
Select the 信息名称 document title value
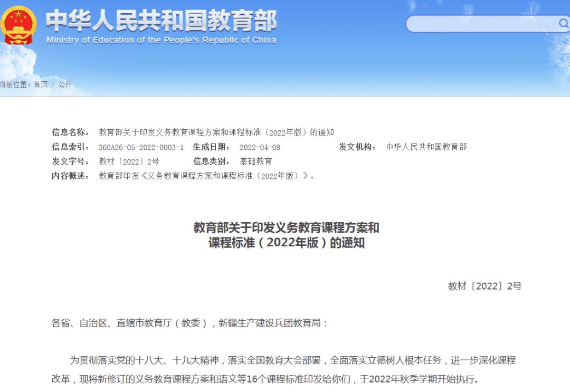(216, 132)
